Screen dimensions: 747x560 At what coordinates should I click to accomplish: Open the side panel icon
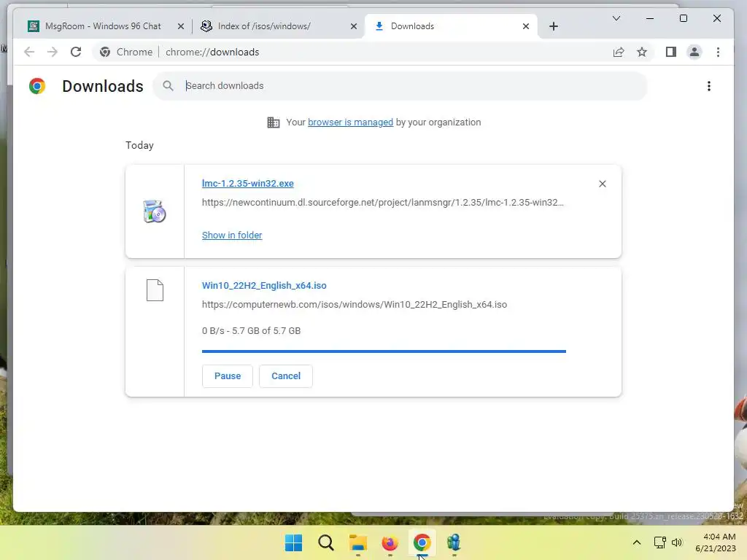[671, 52]
